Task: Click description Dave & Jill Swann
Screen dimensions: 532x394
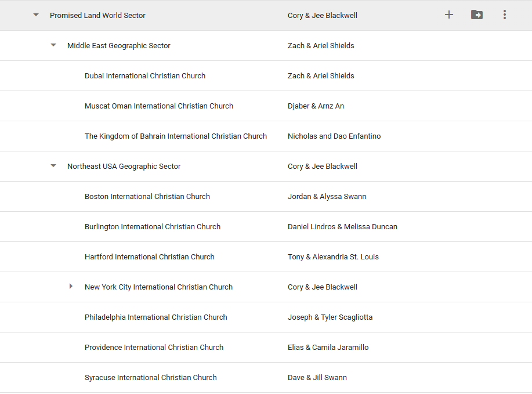Action: click(x=317, y=378)
